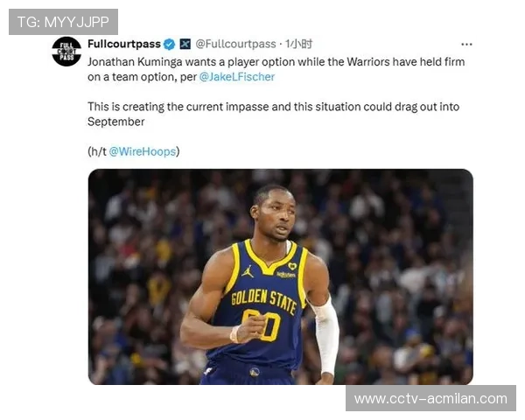Image resolution: width=525 pixels, height=420 pixels.
Task: Open the Fullcourtpass display name
Action: point(124,44)
